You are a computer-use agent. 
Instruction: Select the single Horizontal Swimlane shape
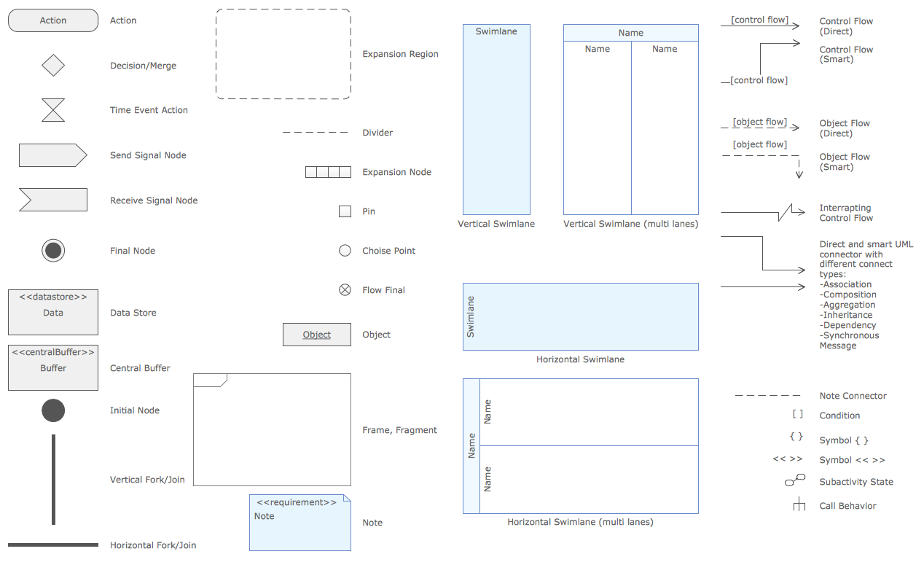coord(581,316)
